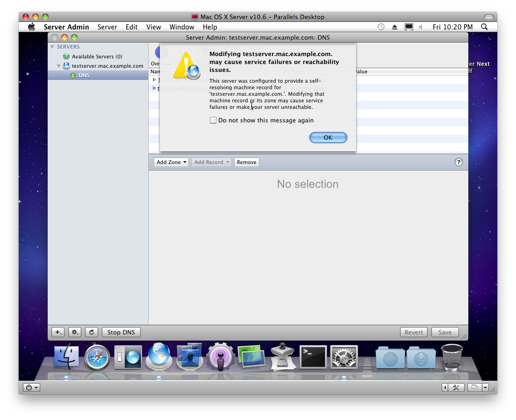This screenshot has height=420, width=516.
Task: Collapse the SERVERS sidebar section
Action: click(52, 47)
